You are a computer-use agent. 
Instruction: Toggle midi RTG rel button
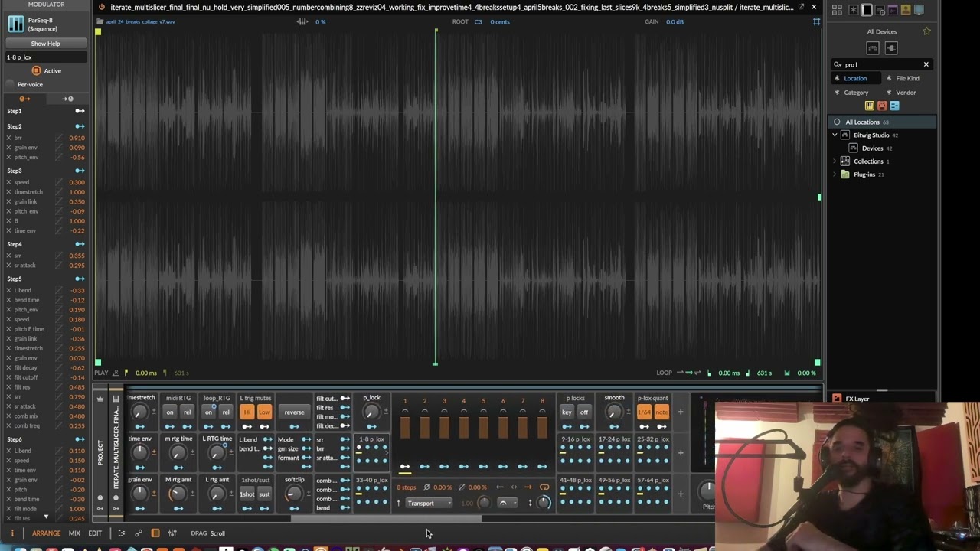[187, 412]
